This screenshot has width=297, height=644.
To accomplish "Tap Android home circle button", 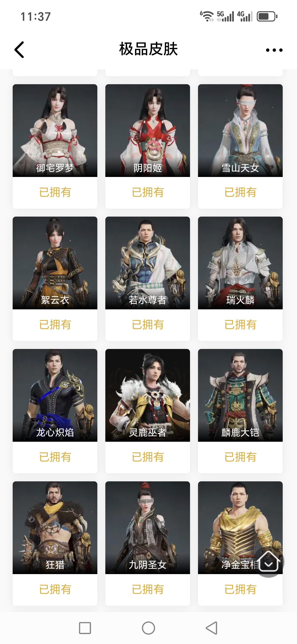I will (148, 628).
